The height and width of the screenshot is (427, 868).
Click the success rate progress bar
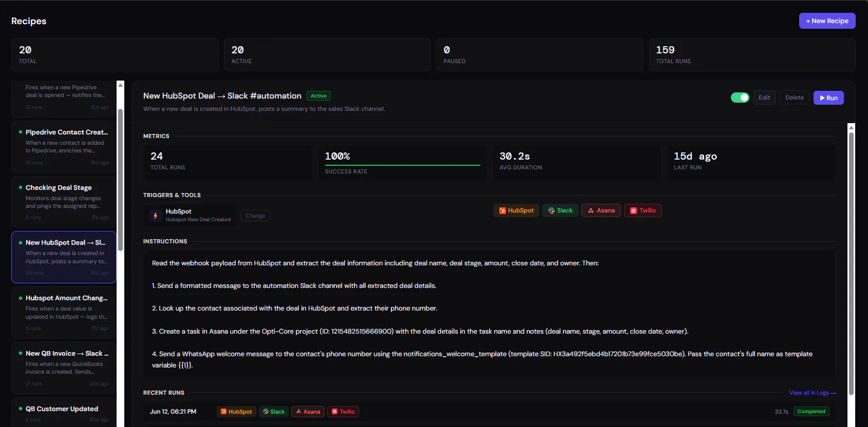tap(402, 165)
